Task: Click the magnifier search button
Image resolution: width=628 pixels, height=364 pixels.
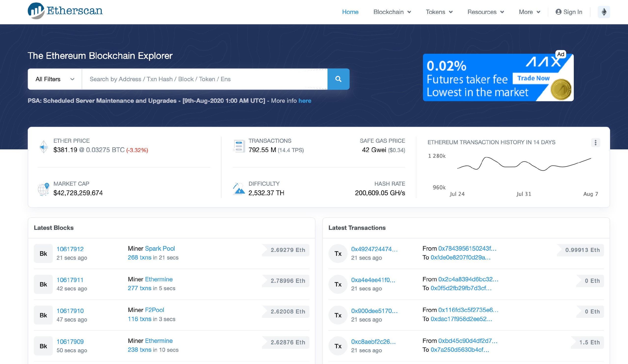Action: (x=338, y=79)
